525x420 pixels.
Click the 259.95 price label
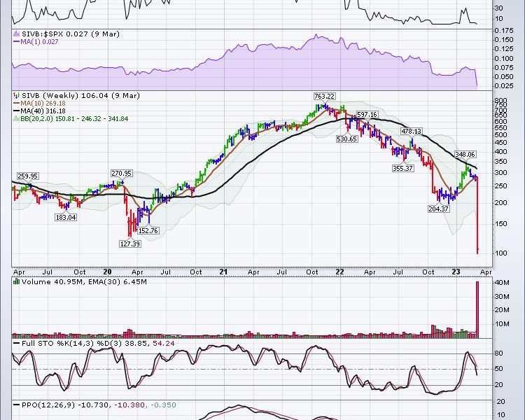27,176
